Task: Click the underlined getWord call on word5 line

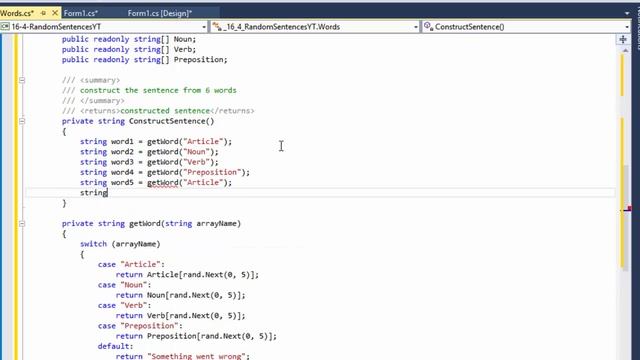Action: click(163, 183)
